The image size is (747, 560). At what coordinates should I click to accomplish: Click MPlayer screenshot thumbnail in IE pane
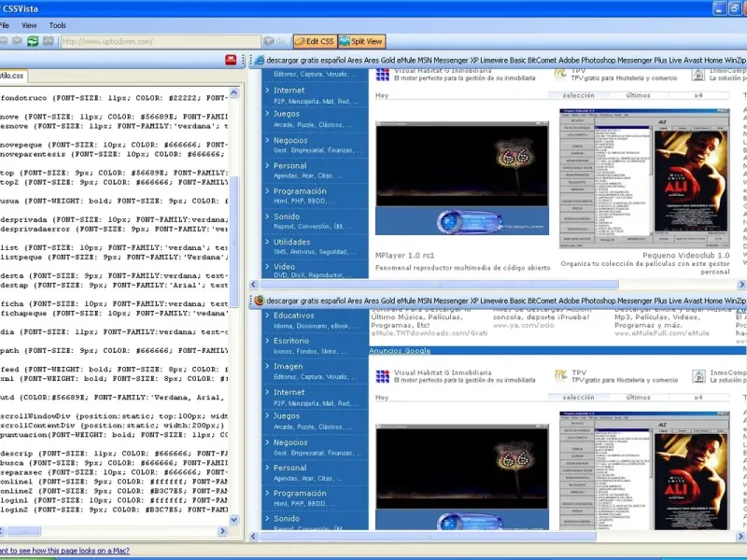(x=462, y=178)
